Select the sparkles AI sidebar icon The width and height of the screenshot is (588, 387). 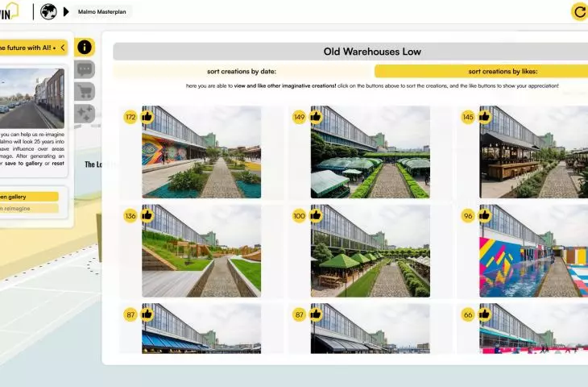(85, 114)
